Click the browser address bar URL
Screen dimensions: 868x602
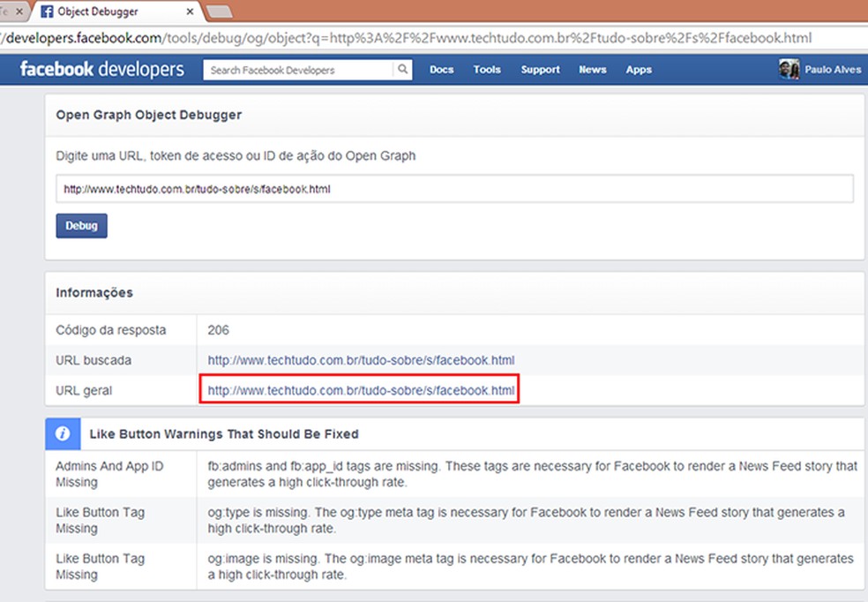click(406, 39)
